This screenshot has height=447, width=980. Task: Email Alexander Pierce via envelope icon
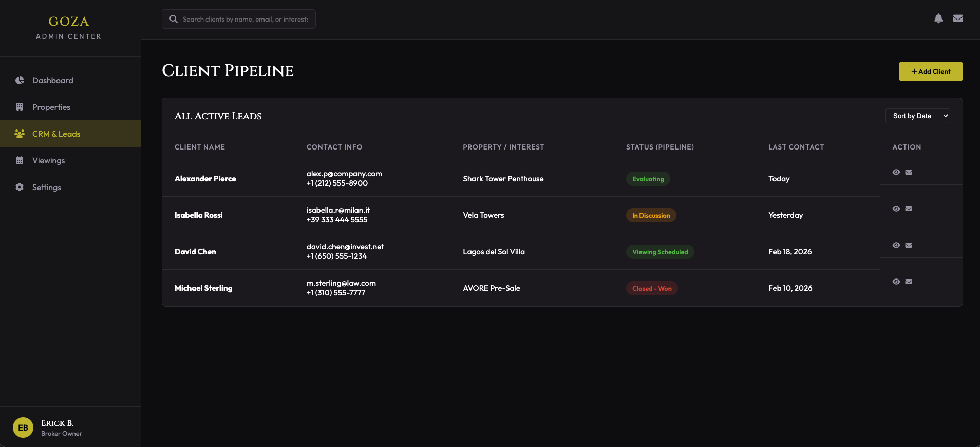coord(909,172)
